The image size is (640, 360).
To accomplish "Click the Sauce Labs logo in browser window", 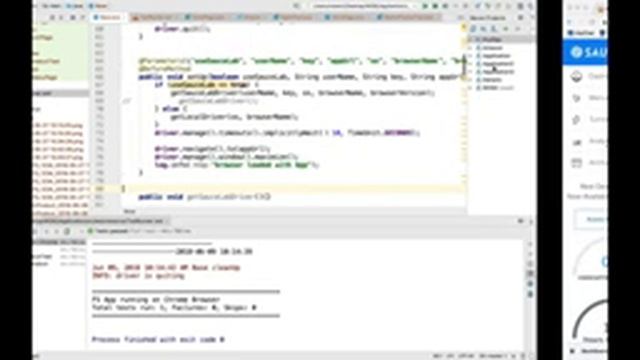I will pyautogui.click(x=588, y=52).
